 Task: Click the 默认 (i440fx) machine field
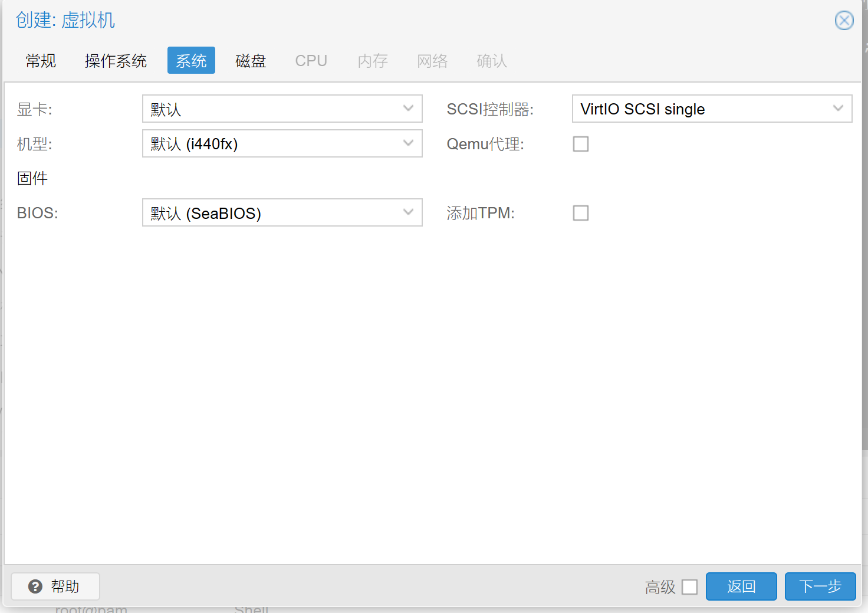pos(271,144)
